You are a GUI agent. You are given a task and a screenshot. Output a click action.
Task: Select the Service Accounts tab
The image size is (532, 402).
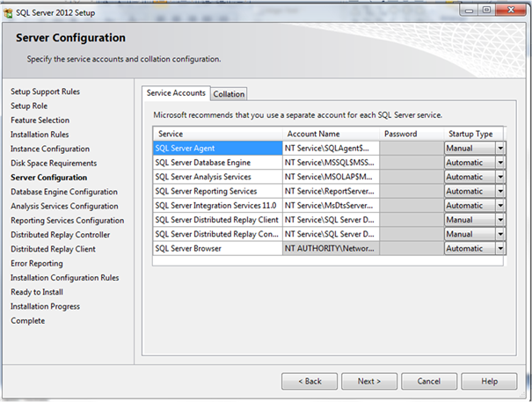click(x=176, y=92)
